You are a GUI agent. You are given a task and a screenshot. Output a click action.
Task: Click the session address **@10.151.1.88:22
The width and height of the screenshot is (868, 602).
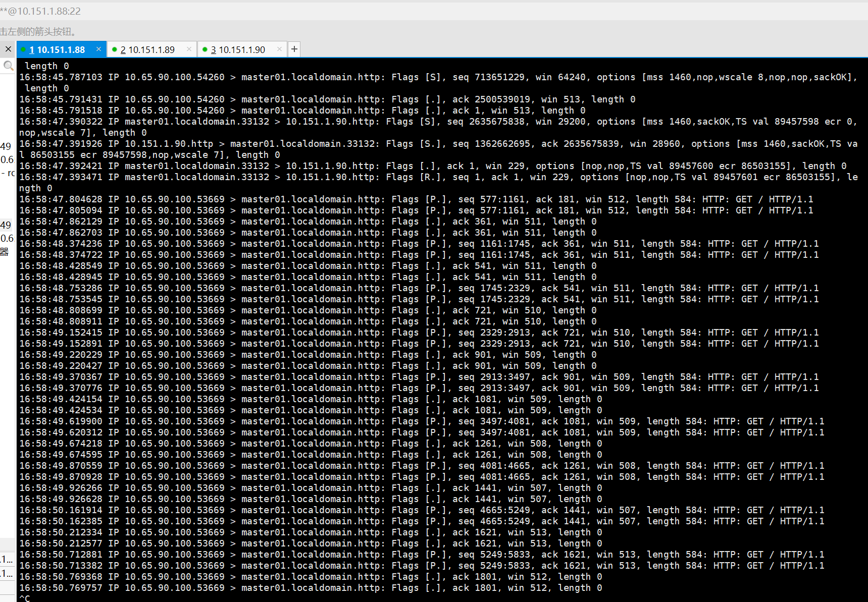click(x=40, y=11)
